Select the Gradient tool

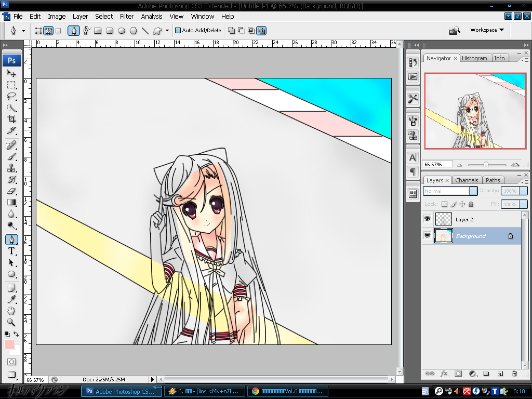(x=11, y=203)
